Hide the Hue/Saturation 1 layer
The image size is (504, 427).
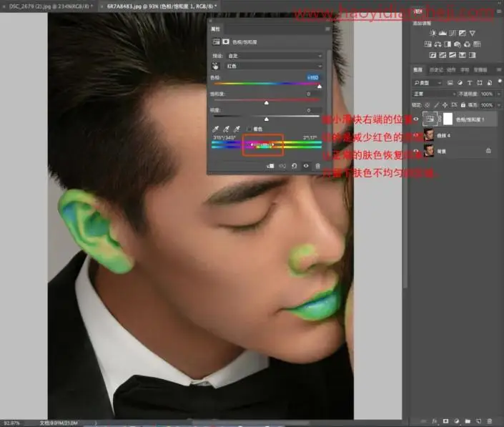tap(416, 119)
